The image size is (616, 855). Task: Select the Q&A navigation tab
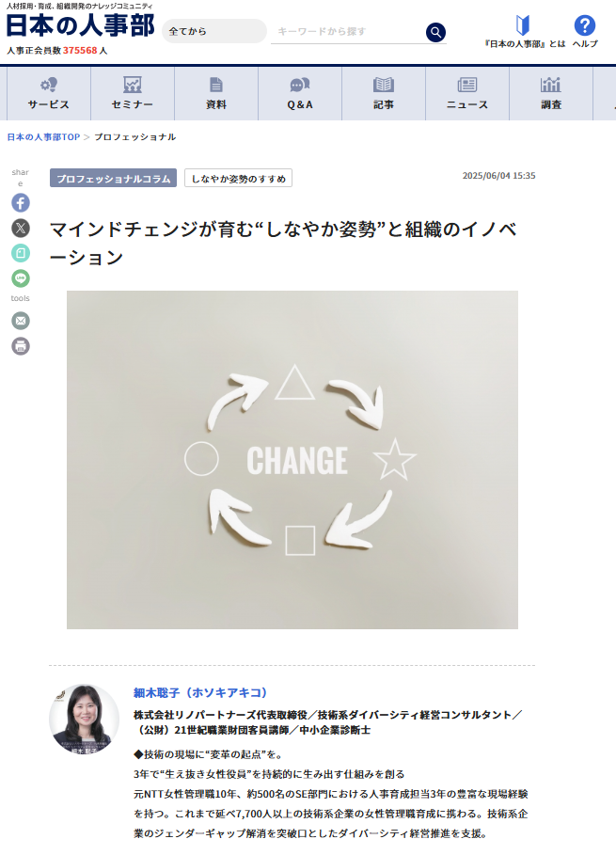(300, 93)
